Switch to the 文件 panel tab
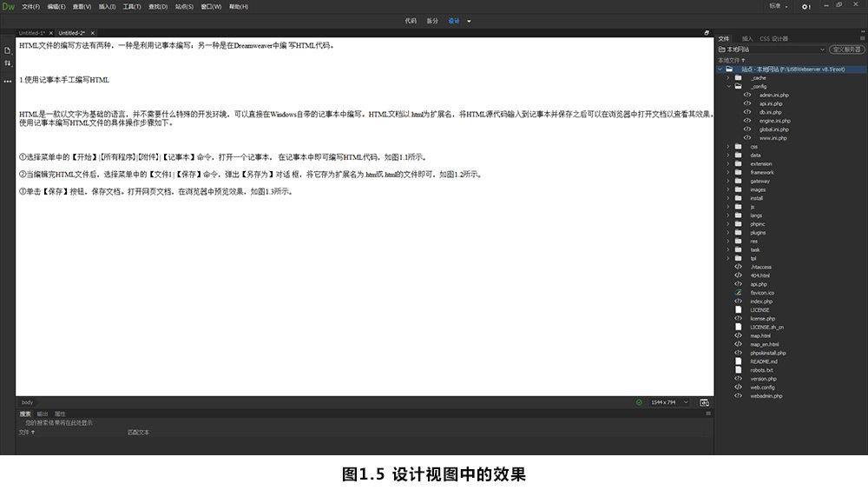 click(724, 39)
